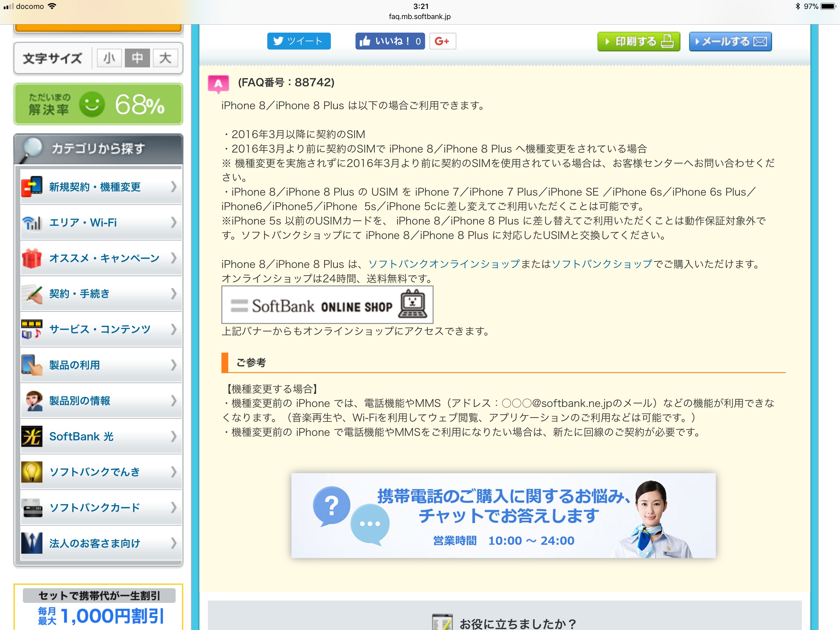Expand the エリア・Wi-Fi chevron arrow
Viewport: 840px width, 630px height.
[x=173, y=222]
